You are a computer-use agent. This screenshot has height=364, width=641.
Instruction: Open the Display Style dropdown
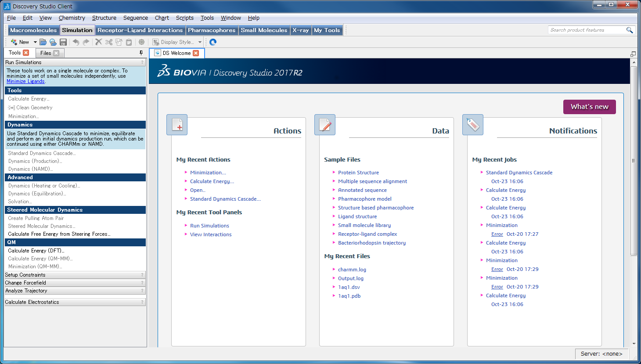coord(200,42)
